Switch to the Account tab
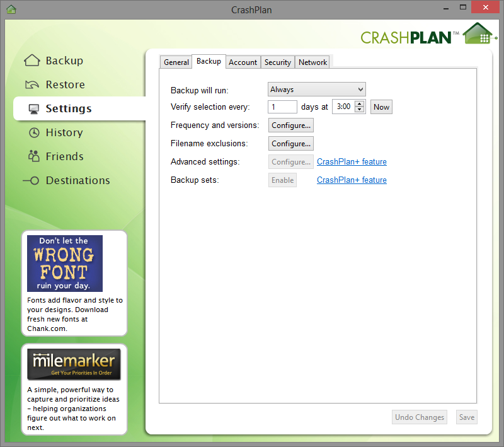Screen dimensions: 504x447 pos(243,62)
